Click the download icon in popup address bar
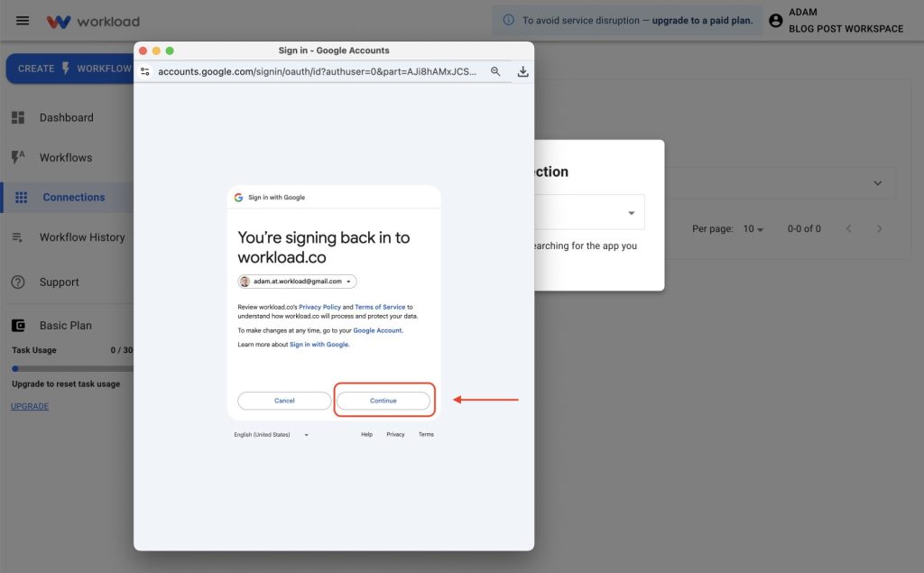Image resolution: width=924 pixels, height=573 pixels. pos(522,71)
